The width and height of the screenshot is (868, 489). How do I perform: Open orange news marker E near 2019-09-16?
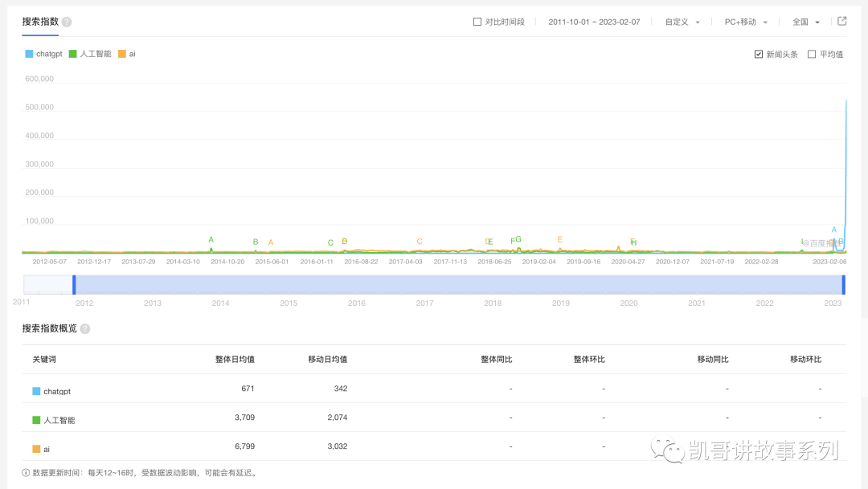(559, 239)
